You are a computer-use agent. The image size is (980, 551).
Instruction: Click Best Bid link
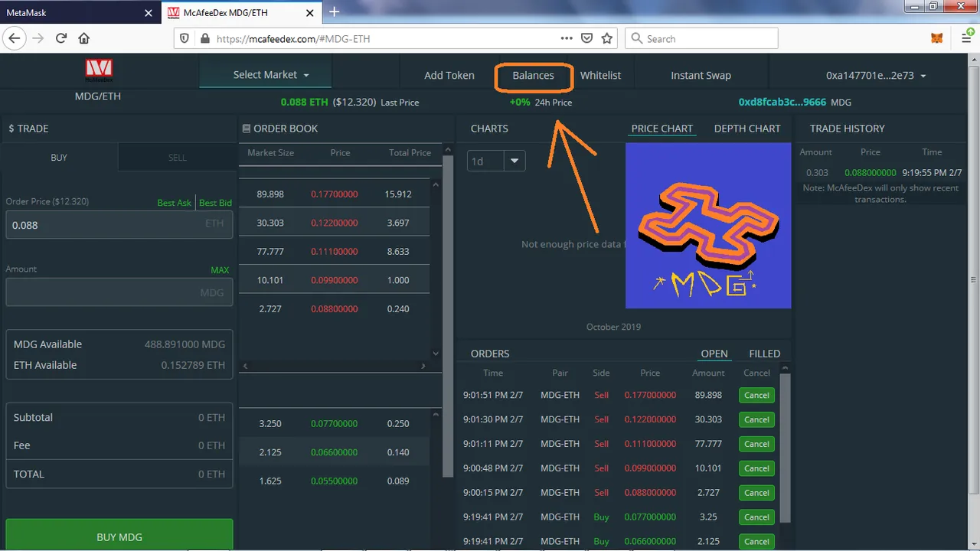click(x=215, y=203)
